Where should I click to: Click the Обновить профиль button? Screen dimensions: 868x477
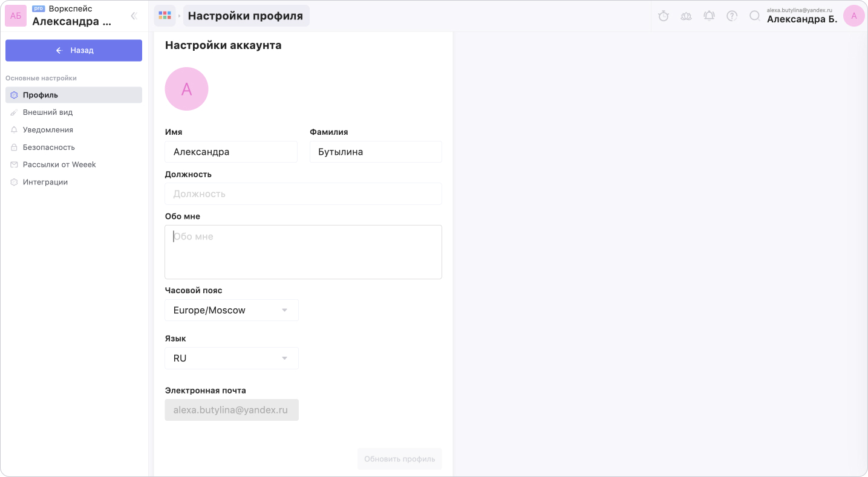(x=400, y=459)
